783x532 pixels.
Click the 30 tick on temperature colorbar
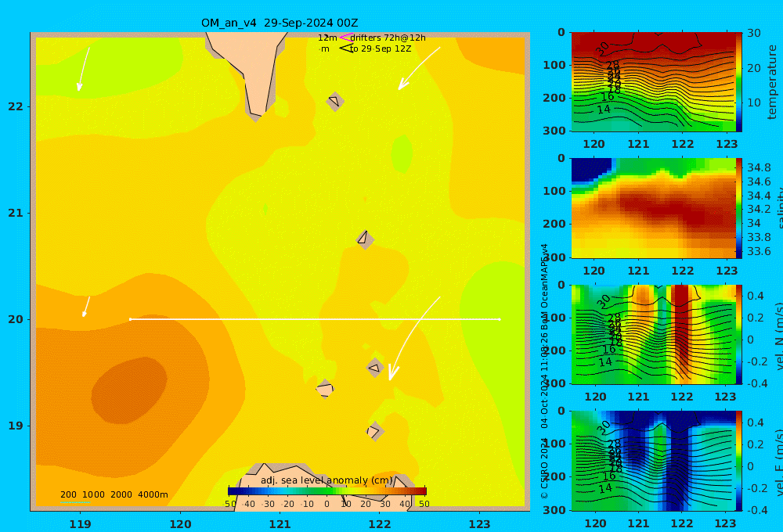753,33
